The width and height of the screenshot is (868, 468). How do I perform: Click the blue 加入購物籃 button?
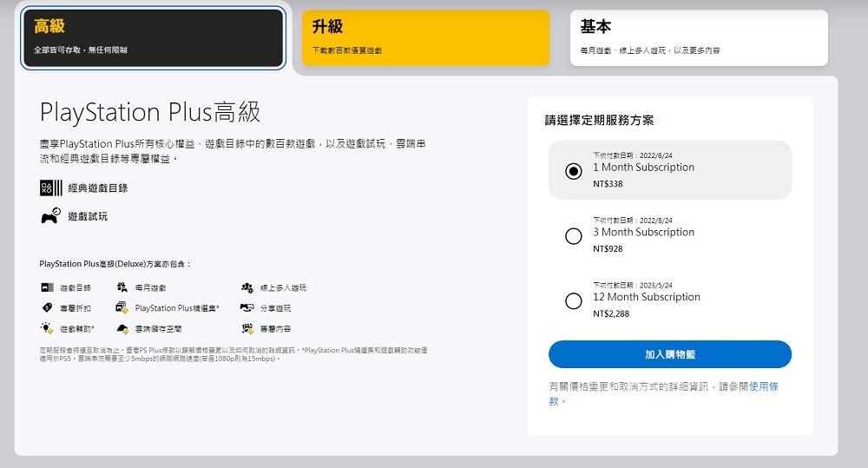670,354
